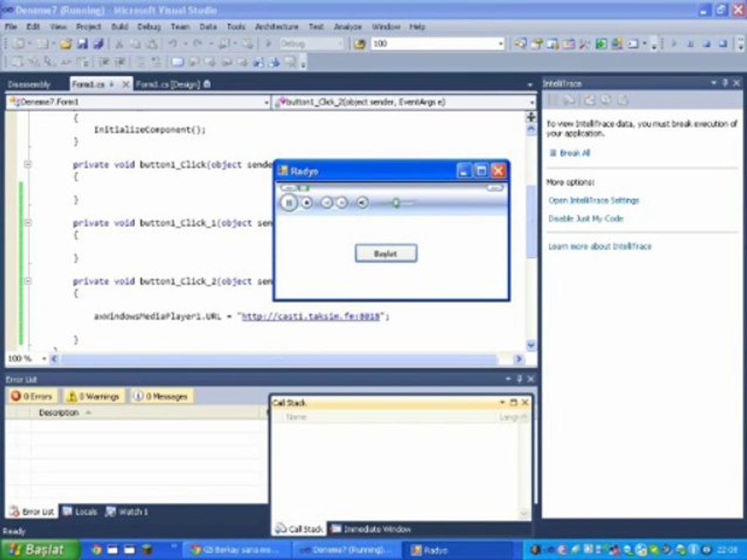The width and height of the screenshot is (747, 560).
Task: Click the single-disk Save icon
Action: coord(82,44)
